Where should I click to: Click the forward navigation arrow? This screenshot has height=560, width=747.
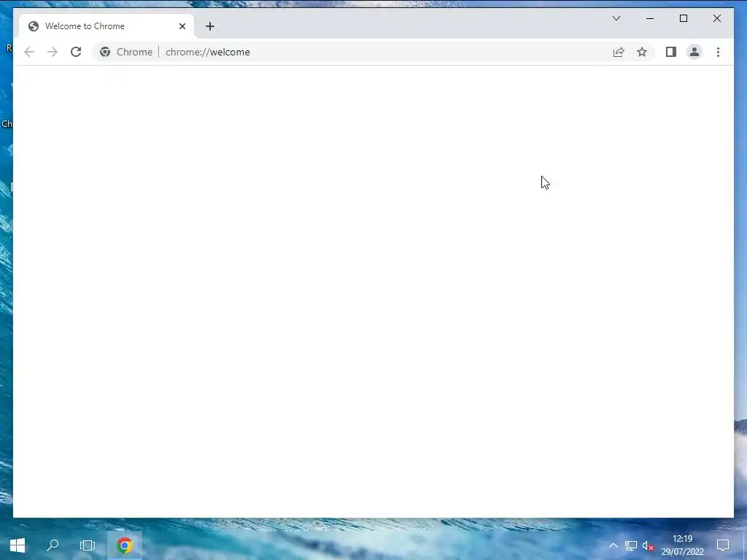point(53,52)
